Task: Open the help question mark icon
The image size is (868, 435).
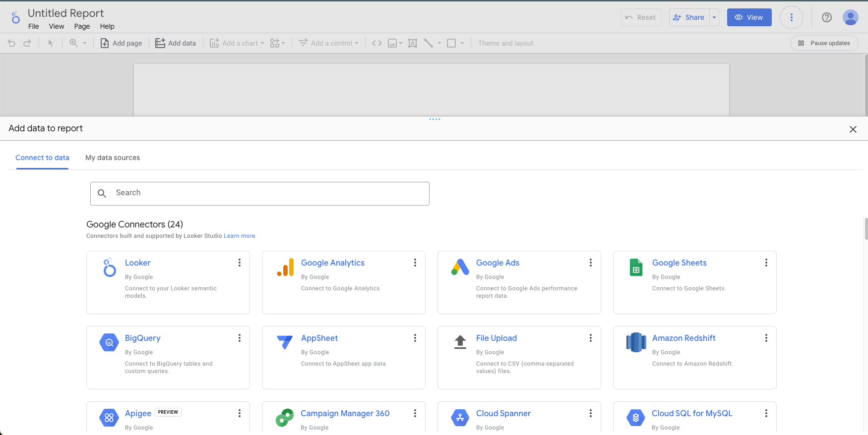Action: point(826,17)
